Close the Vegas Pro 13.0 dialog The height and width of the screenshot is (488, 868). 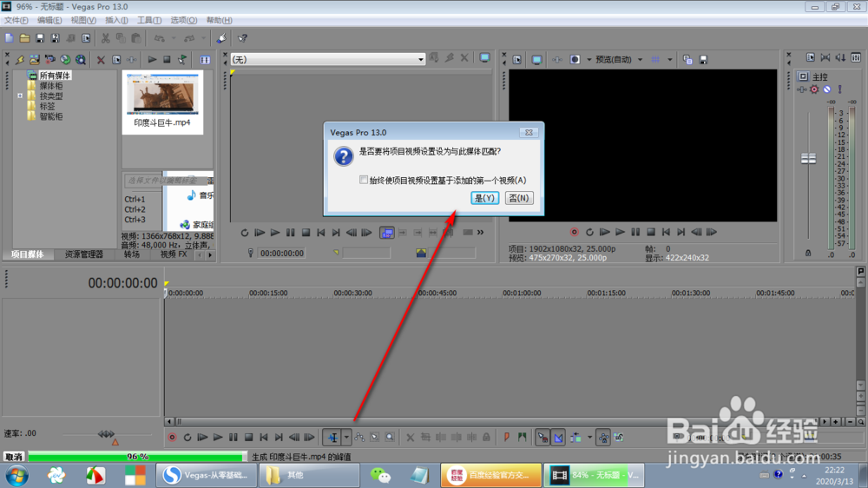(529, 132)
